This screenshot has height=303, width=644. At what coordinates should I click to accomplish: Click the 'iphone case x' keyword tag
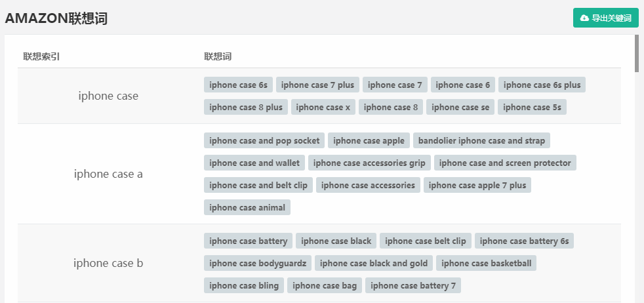pos(323,107)
